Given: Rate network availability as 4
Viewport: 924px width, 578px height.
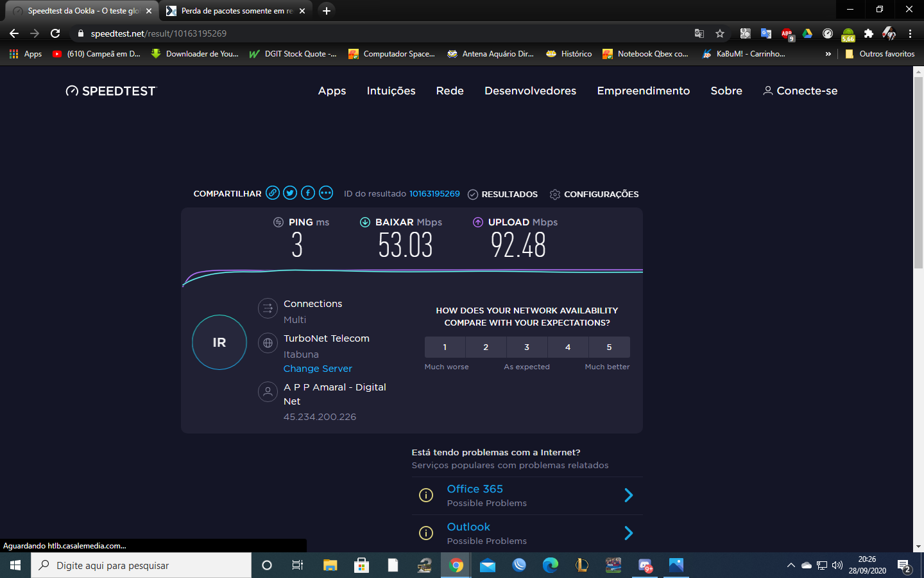Looking at the screenshot, I should [x=568, y=347].
